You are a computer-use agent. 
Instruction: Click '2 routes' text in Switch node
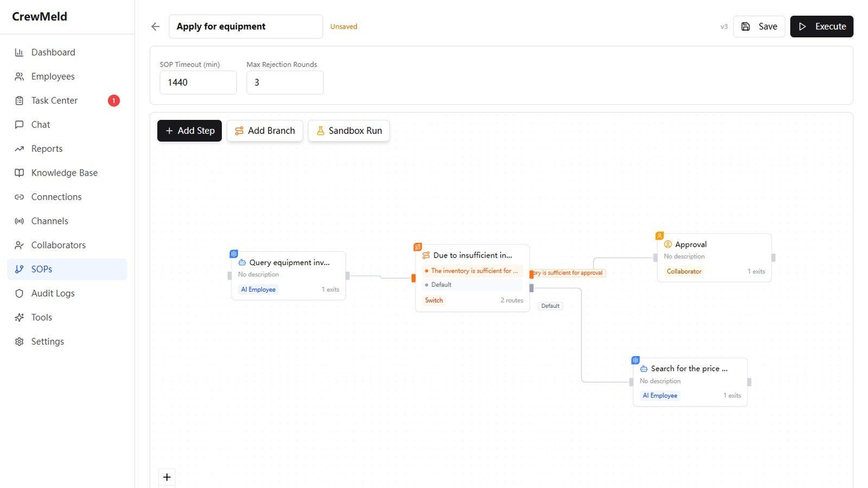(512, 300)
